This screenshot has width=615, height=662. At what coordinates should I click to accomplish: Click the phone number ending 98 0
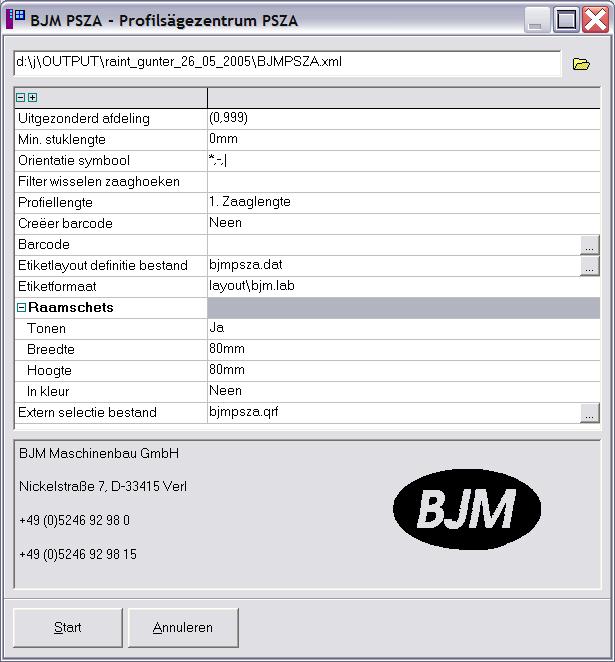[75, 521]
